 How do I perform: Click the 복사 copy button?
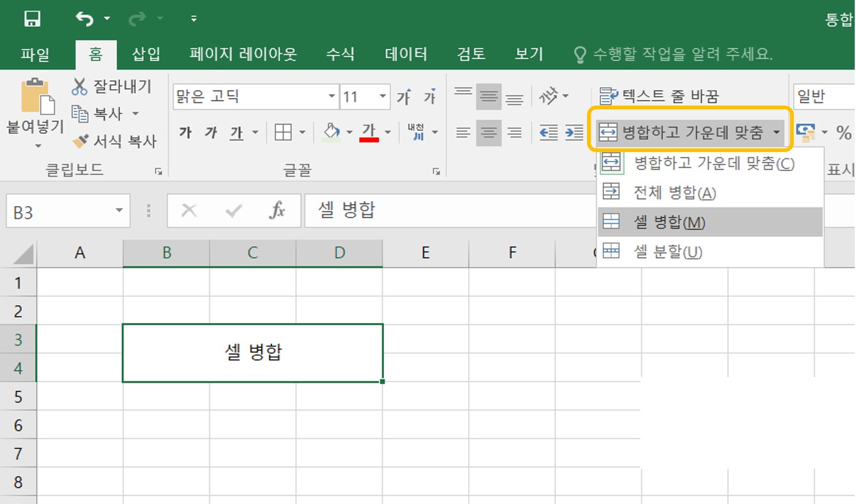click(x=98, y=114)
